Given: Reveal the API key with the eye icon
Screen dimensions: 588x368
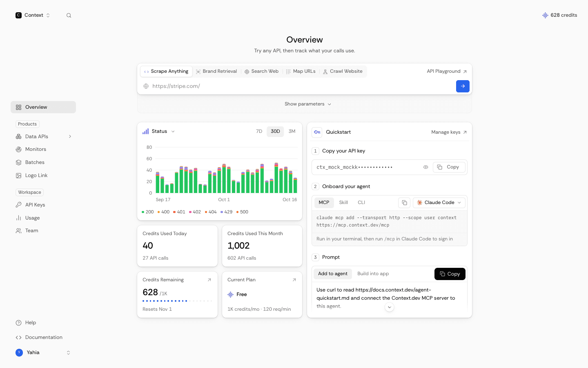Looking at the screenshot, I should tap(425, 167).
